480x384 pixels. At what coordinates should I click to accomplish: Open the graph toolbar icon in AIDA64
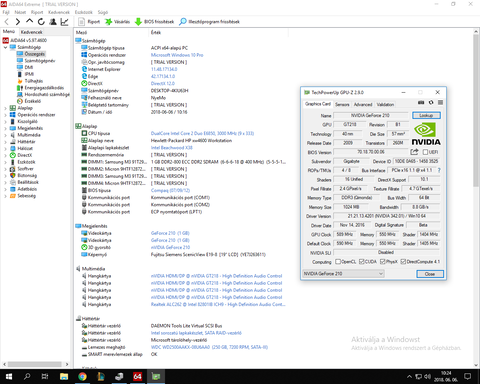tap(64, 22)
